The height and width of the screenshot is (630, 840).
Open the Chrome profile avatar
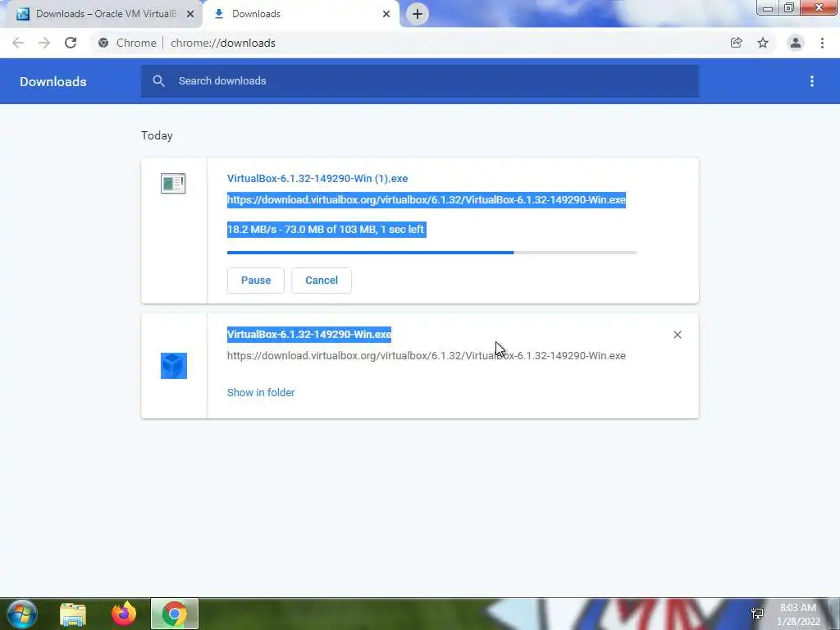click(796, 43)
